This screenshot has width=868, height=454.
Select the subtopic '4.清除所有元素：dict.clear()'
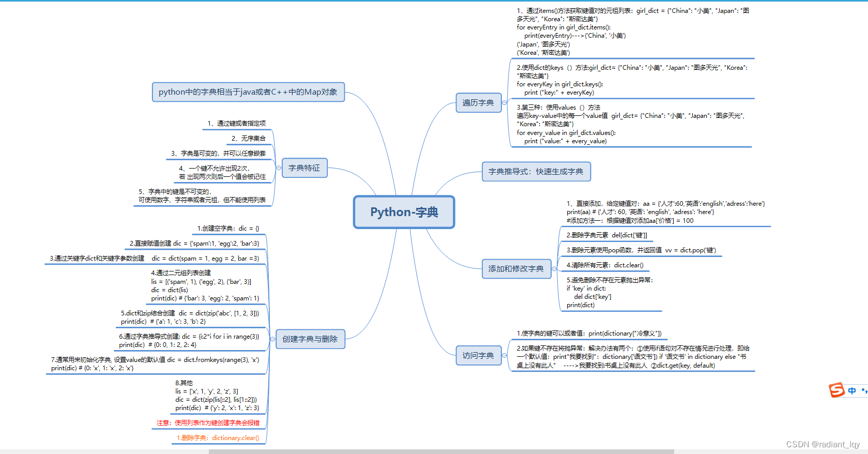pyautogui.click(x=605, y=265)
